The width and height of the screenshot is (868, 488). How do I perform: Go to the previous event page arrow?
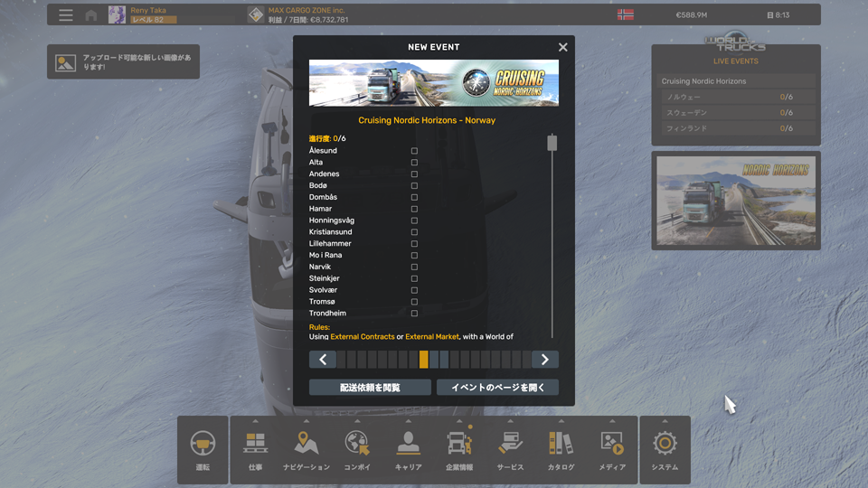[x=323, y=360]
